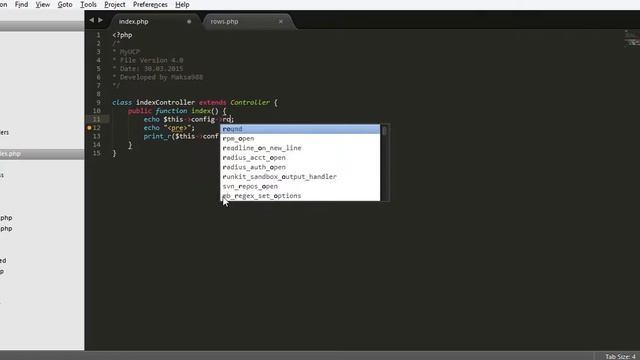This screenshot has width=640, height=360.
Task: Open the Preferences menu
Action: [150, 4]
